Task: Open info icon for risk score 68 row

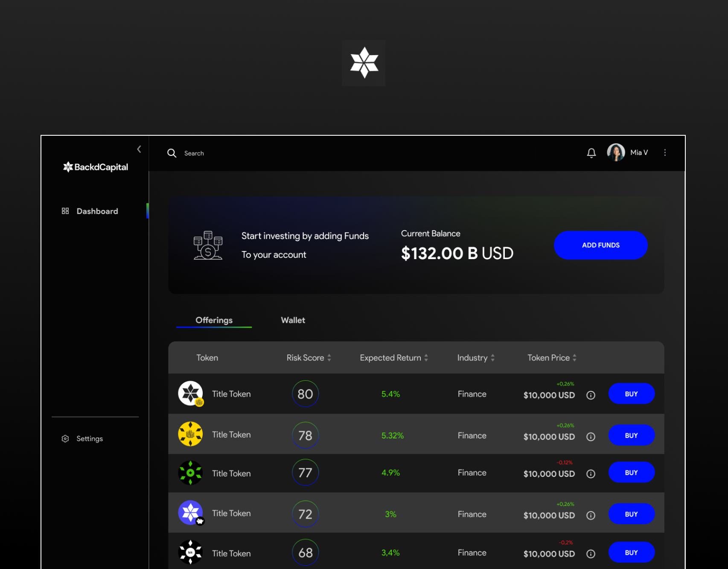Action: point(591,554)
